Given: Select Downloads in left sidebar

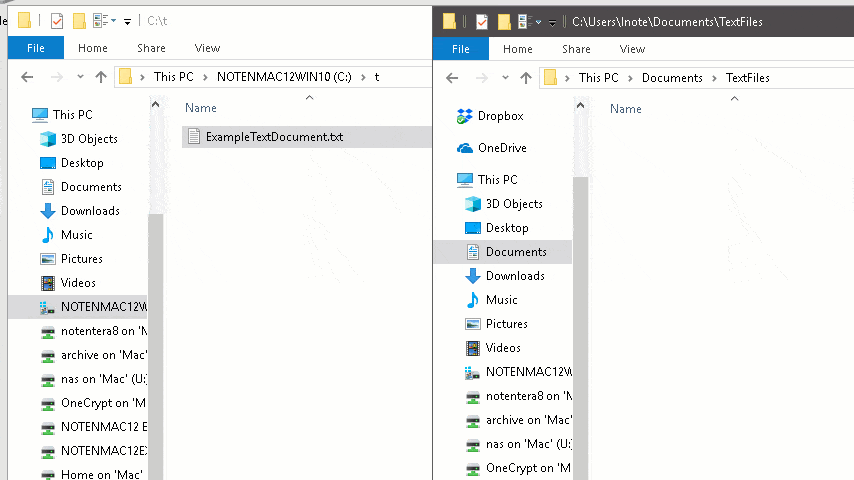Looking at the screenshot, I should (90, 211).
